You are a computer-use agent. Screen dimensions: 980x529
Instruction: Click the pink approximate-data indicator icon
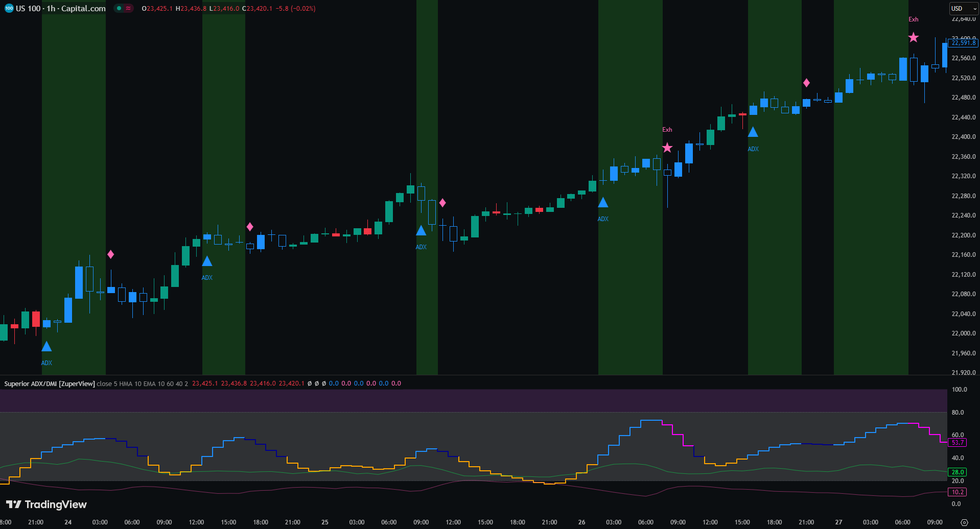(128, 8)
